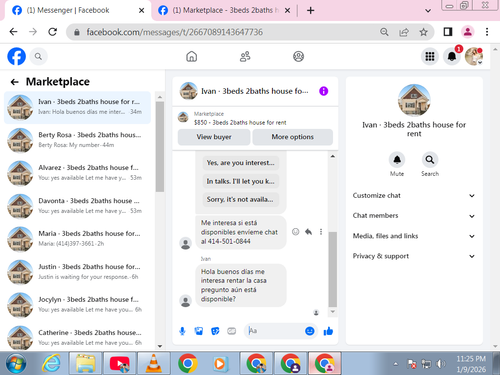Open the Groups icon in top navigation
Viewport: 500px width, 375px height.
point(298,56)
